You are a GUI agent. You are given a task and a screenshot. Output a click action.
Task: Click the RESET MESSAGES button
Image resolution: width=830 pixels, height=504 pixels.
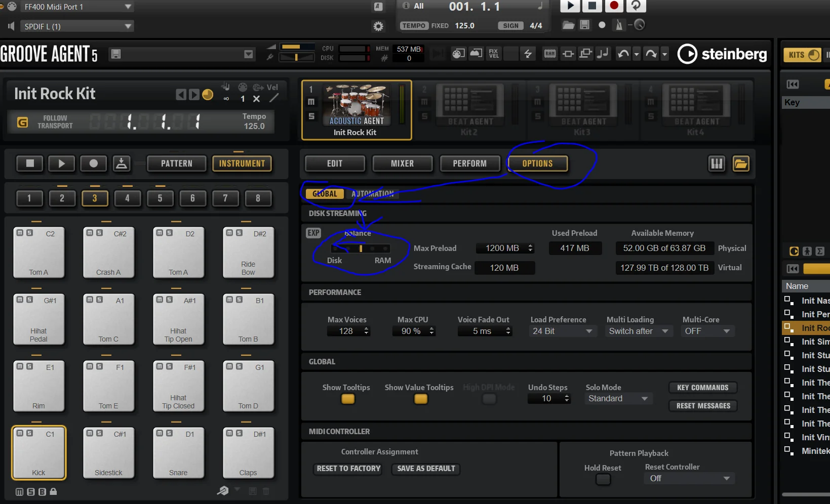pos(703,406)
